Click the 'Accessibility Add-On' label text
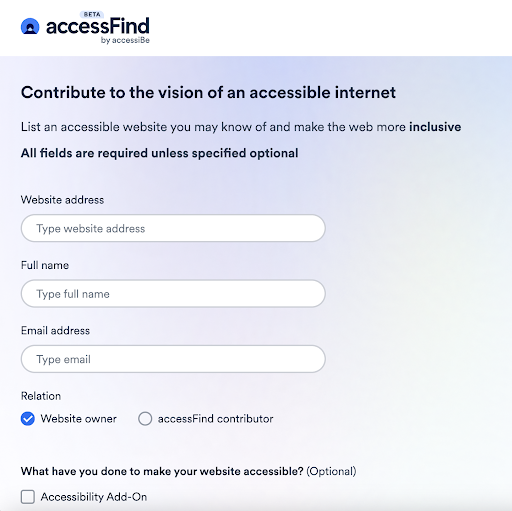 [x=94, y=497]
